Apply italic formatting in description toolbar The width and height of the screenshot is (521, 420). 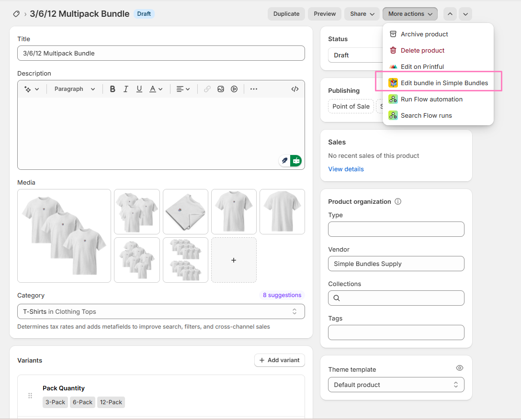126,89
